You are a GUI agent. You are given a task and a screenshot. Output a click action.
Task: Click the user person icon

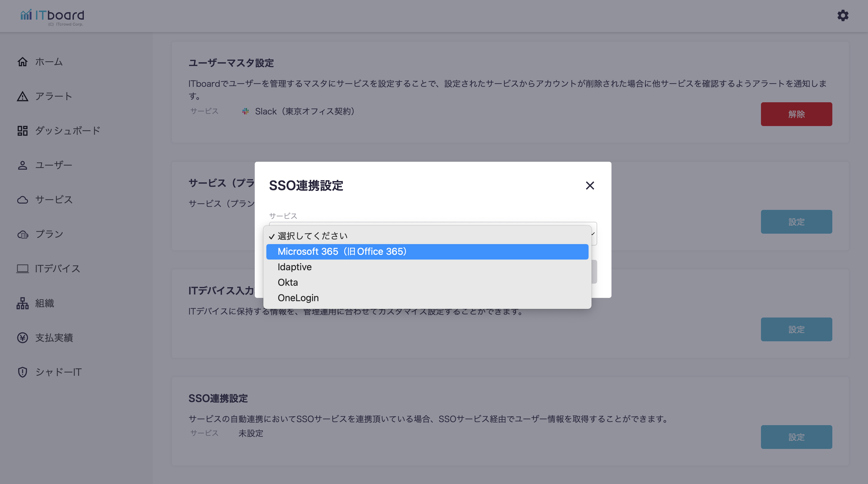[23, 165]
